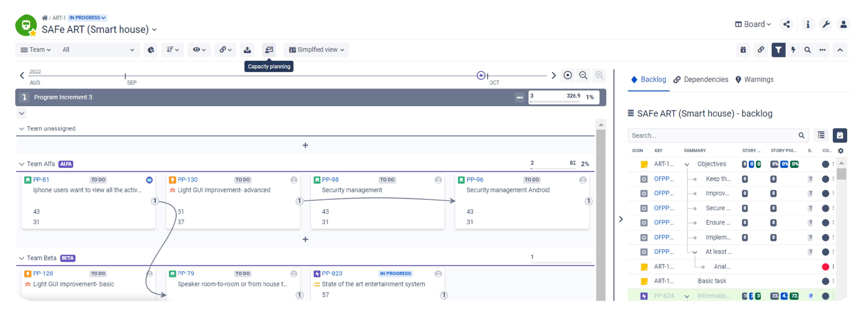Open the PP-98 issue link
The height and width of the screenshot is (314, 868).
[x=330, y=180]
